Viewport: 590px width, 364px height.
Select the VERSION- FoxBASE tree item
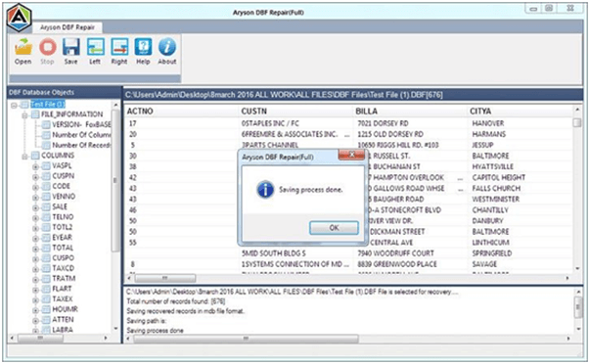pyautogui.click(x=81, y=124)
